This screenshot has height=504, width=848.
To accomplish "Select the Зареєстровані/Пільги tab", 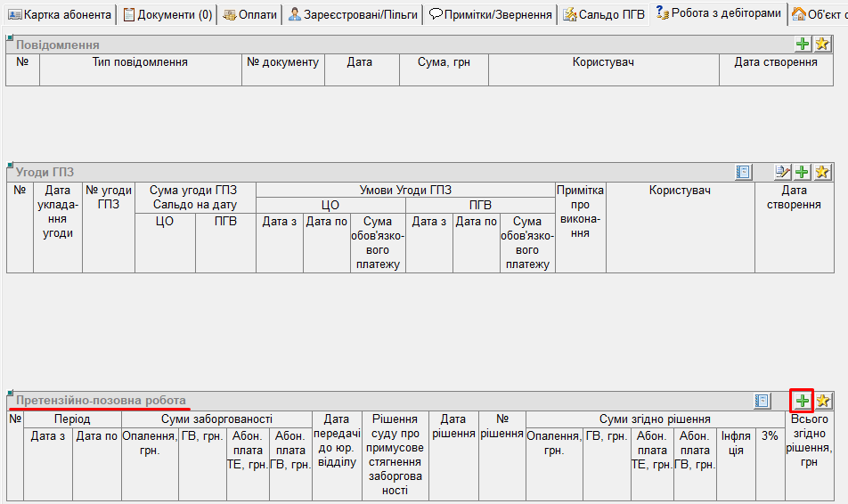I will pyautogui.click(x=352, y=15).
